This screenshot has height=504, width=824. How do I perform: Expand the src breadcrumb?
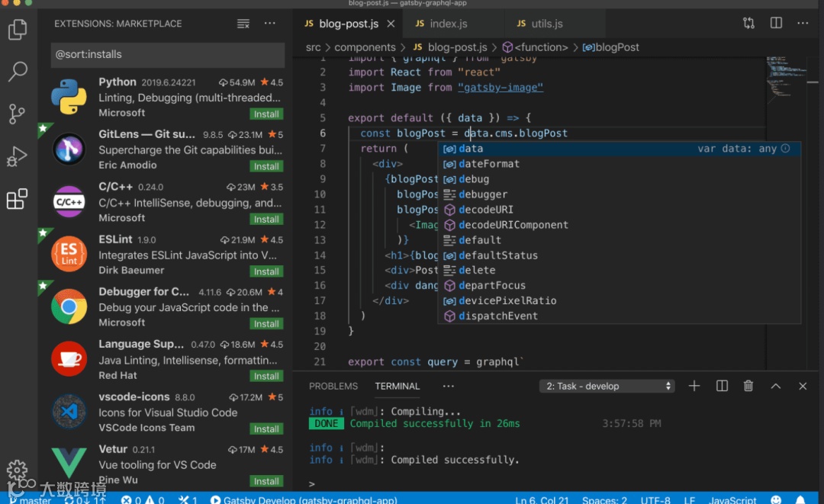click(314, 47)
